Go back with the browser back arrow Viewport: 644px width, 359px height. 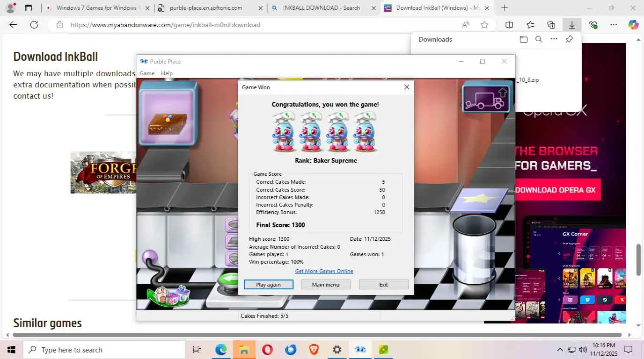(x=13, y=25)
